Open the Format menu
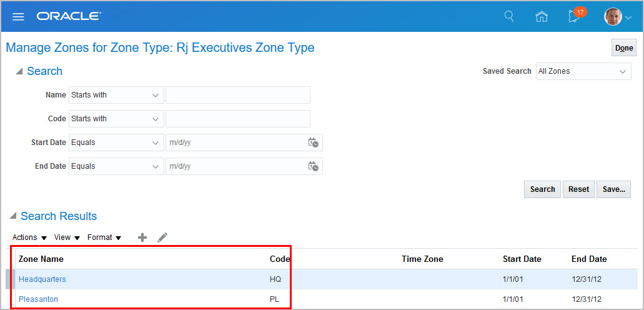Image resolution: width=644 pixels, height=310 pixels. click(x=104, y=237)
